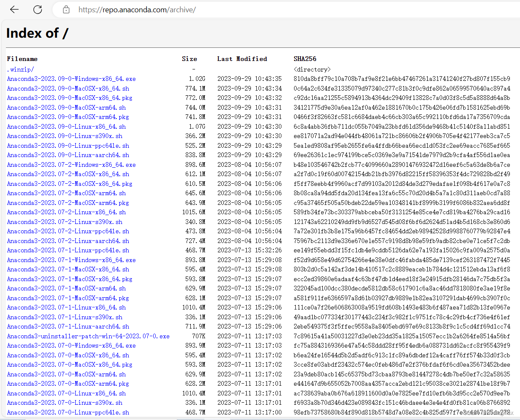520x420 pixels.
Task: Download Anaconda3-2023.07-1-Linux-aarch64.sh
Action: click(68, 326)
